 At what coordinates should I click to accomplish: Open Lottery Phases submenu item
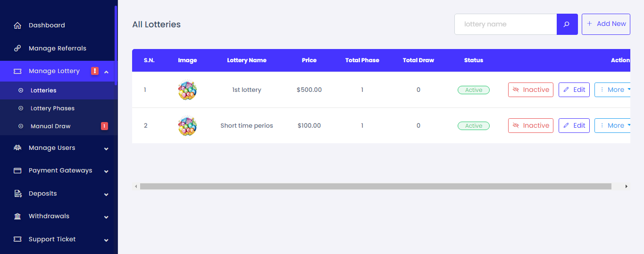52,108
